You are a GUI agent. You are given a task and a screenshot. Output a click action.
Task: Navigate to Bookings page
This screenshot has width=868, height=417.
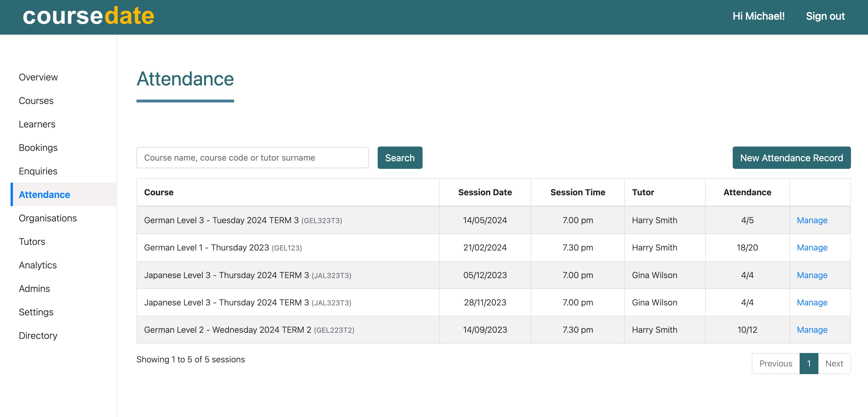38,148
